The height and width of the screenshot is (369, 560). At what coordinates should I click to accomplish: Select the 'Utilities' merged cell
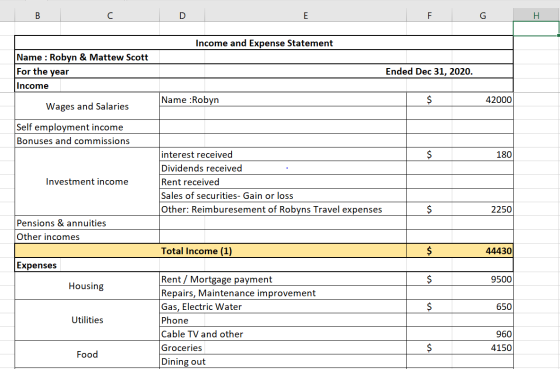pos(87,320)
